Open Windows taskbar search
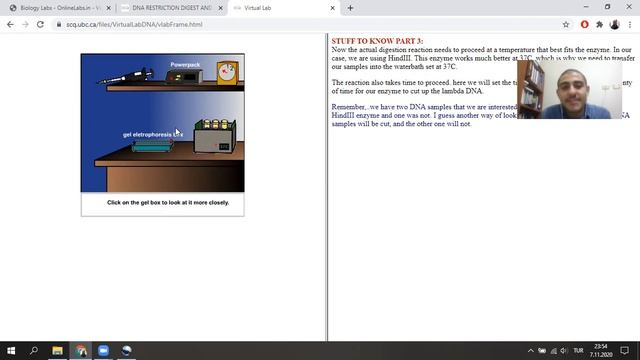This screenshot has width=640, height=360. (x=34, y=351)
